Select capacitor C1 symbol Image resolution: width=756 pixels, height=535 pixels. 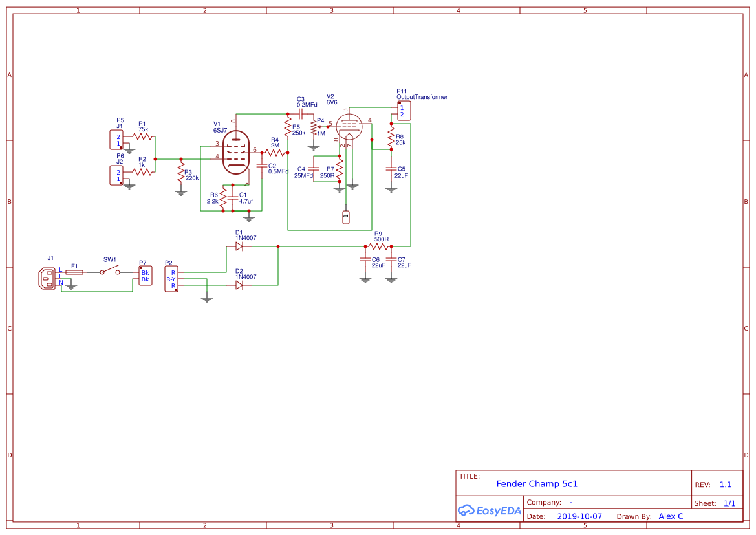[233, 198]
